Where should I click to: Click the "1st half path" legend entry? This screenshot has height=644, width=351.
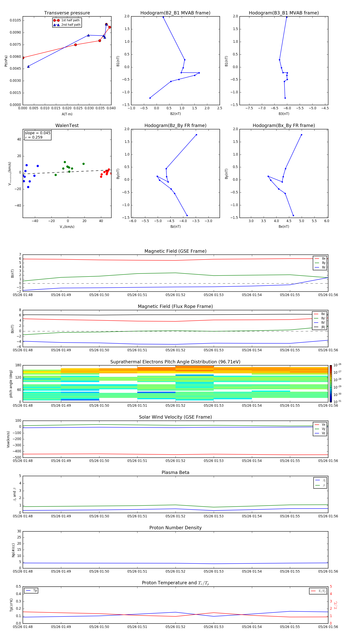coord(66,20)
